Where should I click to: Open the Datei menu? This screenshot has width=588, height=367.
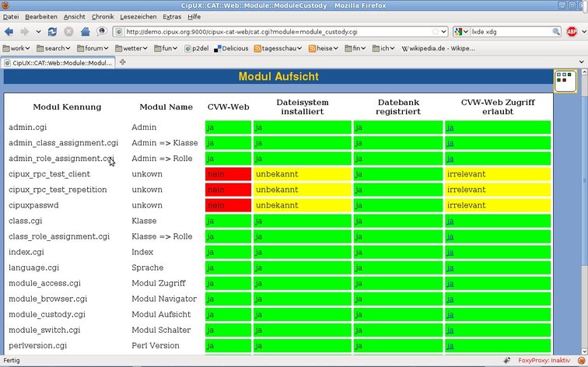(11, 17)
